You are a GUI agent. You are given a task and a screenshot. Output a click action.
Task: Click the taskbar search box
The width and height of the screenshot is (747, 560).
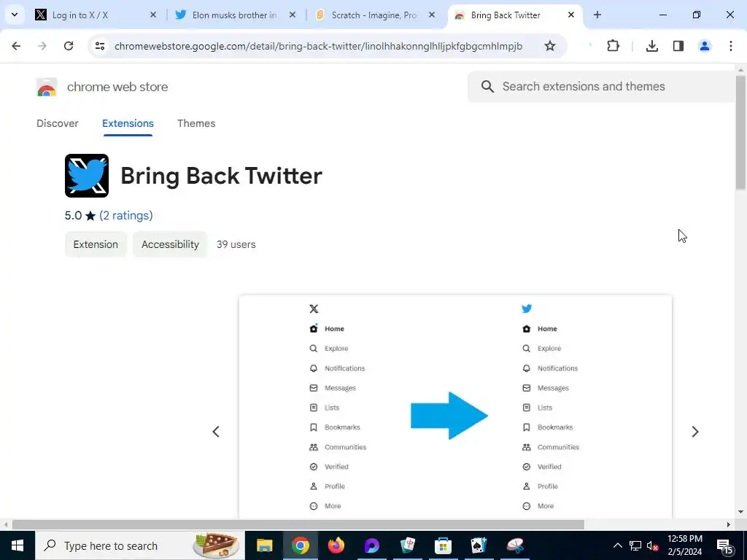coord(140,545)
